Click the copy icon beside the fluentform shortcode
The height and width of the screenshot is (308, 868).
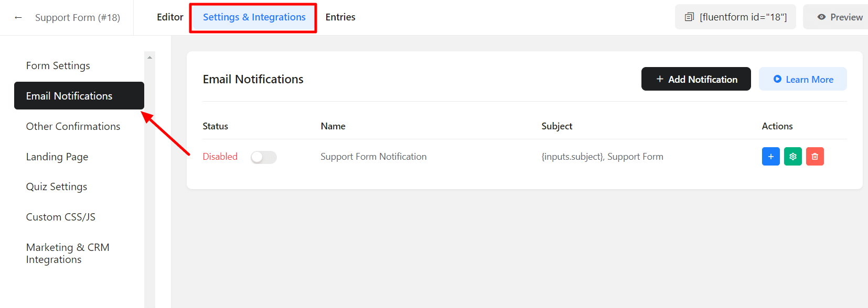click(689, 17)
